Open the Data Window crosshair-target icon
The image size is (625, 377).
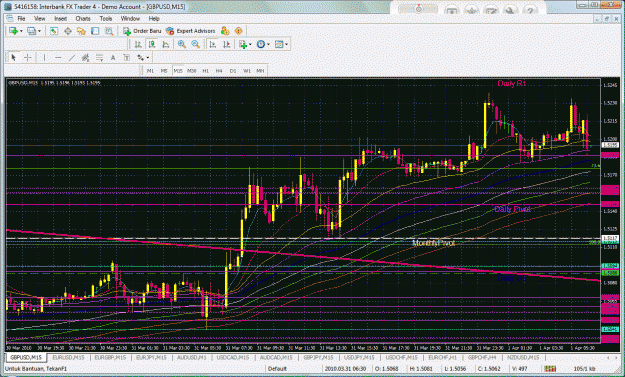point(68,31)
